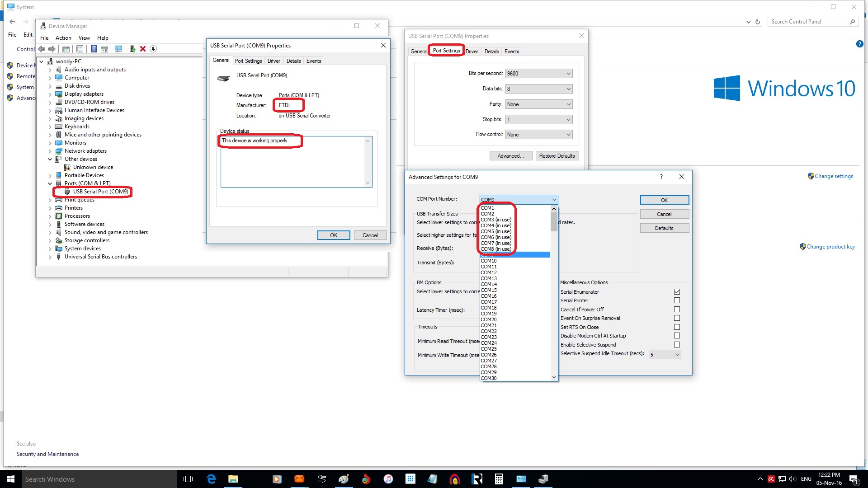Image resolution: width=868 pixels, height=488 pixels.
Task: Click Scan for hardware changes toolbar icon
Action: coord(118,49)
